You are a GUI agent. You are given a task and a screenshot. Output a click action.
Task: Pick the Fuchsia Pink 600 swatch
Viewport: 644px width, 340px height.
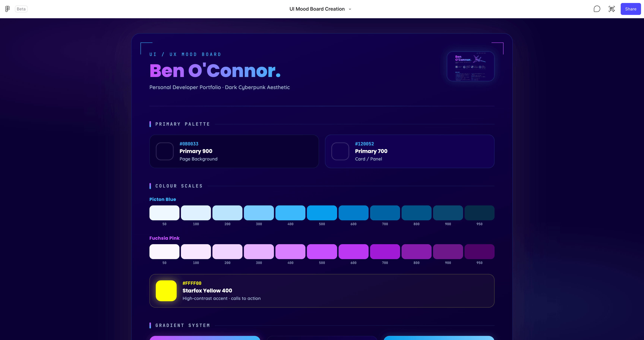click(x=353, y=251)
